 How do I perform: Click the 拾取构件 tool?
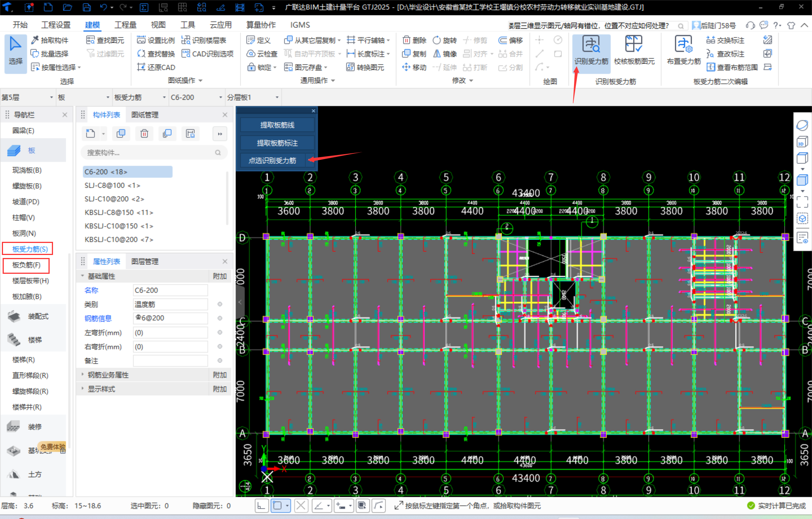point(50,40)
